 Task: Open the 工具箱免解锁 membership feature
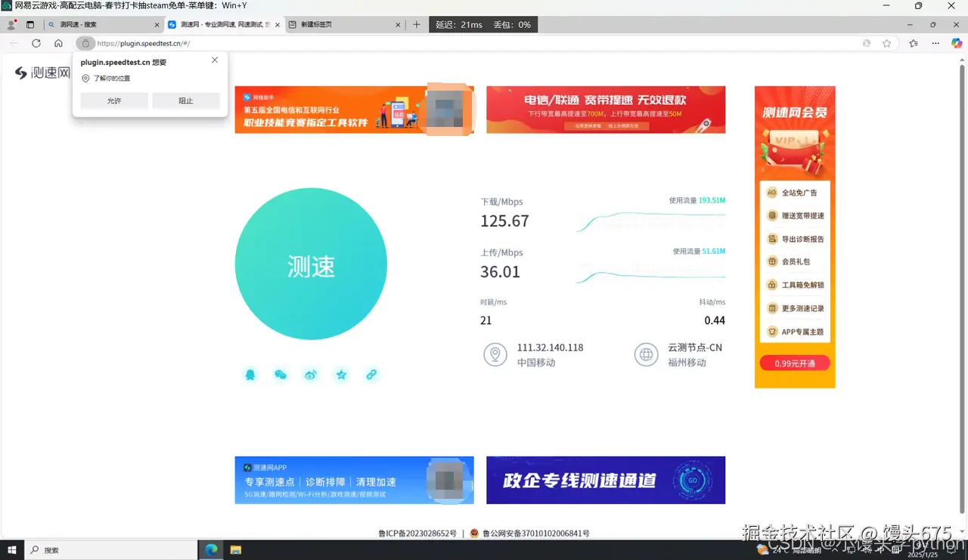[x=773, y=285]
